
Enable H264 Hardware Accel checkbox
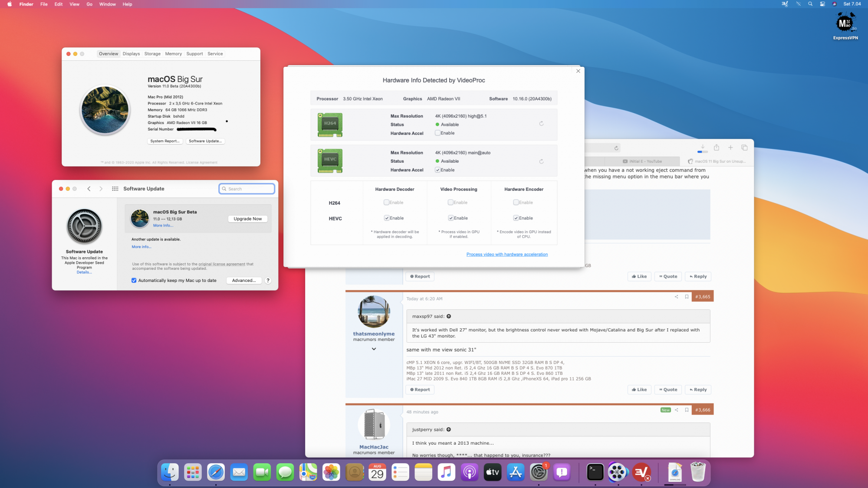pyautogui.click(x=437, y=133)
